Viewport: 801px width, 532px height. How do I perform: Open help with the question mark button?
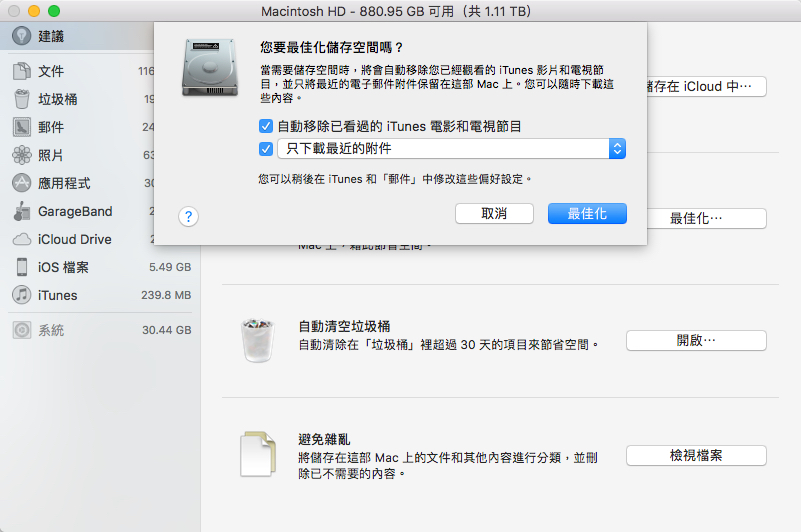[189, 217]
